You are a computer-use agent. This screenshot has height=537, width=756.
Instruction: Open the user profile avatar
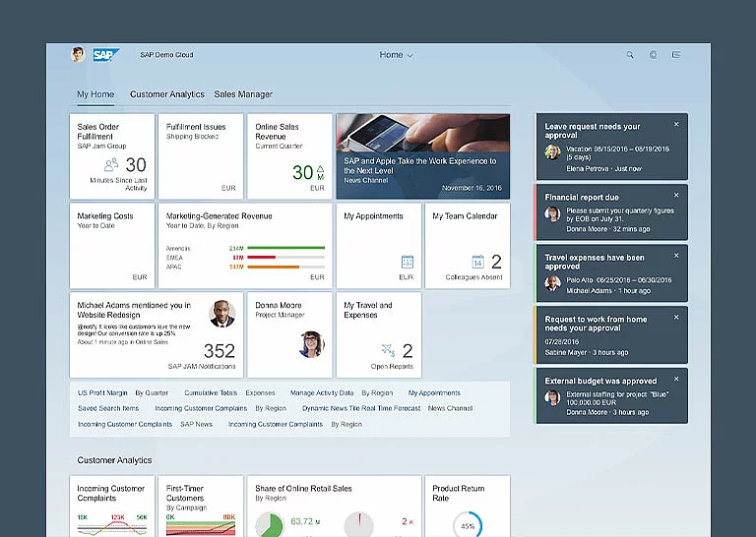pyautogui.click(x=78, y=54)
